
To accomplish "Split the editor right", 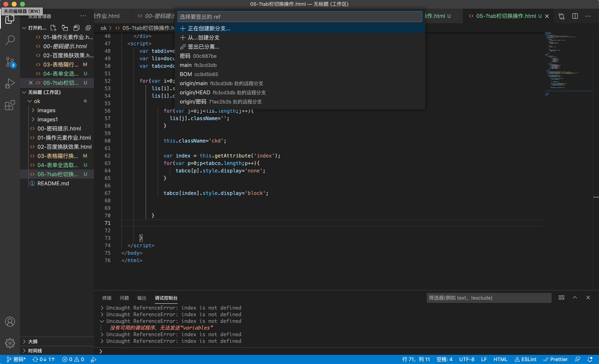I will 575,16.
